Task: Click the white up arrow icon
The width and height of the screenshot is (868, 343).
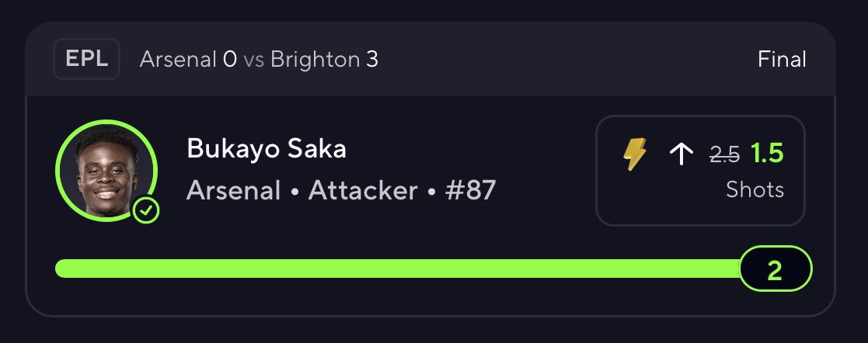Action: click(x=681, y=154)
